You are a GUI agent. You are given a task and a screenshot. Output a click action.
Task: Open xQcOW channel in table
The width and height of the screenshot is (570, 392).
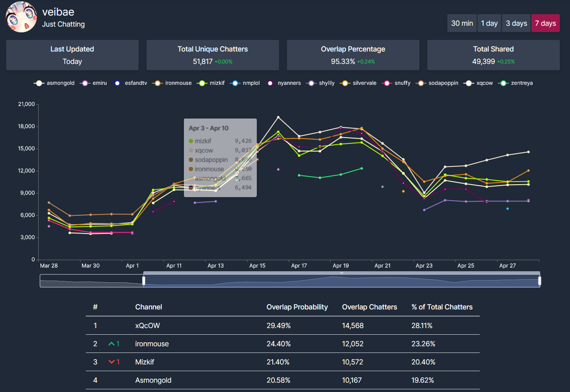click(x=147, y=326)
